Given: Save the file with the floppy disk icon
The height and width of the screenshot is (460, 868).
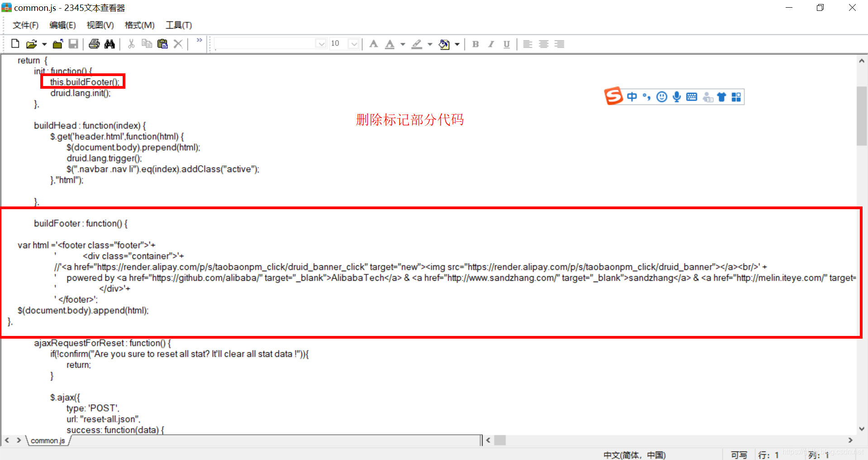Looking at the screenshot, I should [x=73, y=44].
